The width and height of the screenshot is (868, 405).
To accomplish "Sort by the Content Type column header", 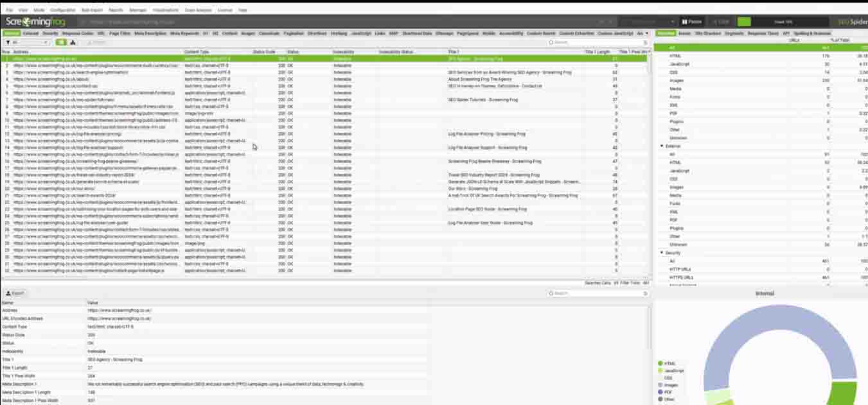I will pos(217,51).
